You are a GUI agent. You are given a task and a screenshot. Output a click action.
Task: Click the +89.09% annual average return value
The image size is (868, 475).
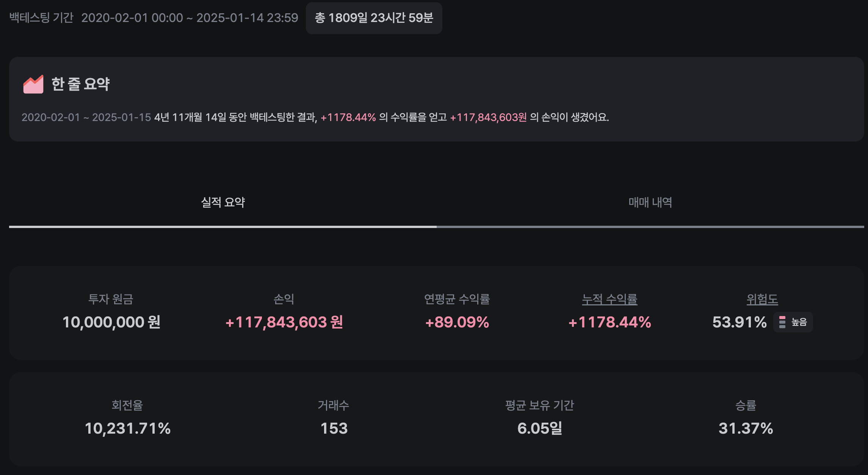coord(457,322)
